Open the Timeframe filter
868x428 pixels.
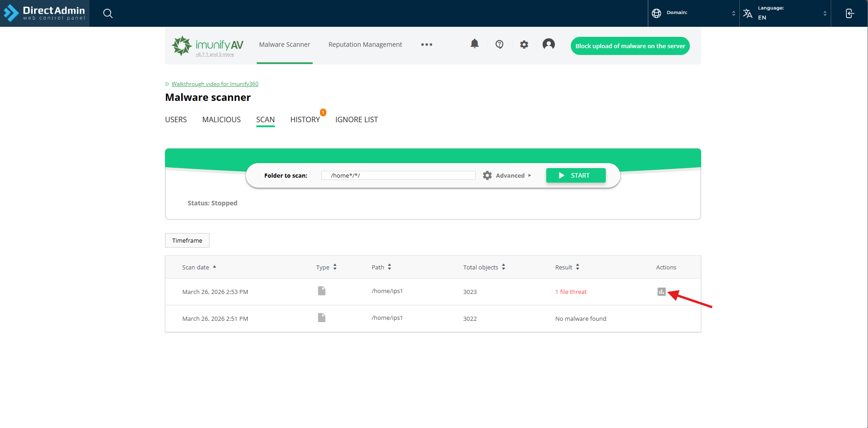(187, 240)
